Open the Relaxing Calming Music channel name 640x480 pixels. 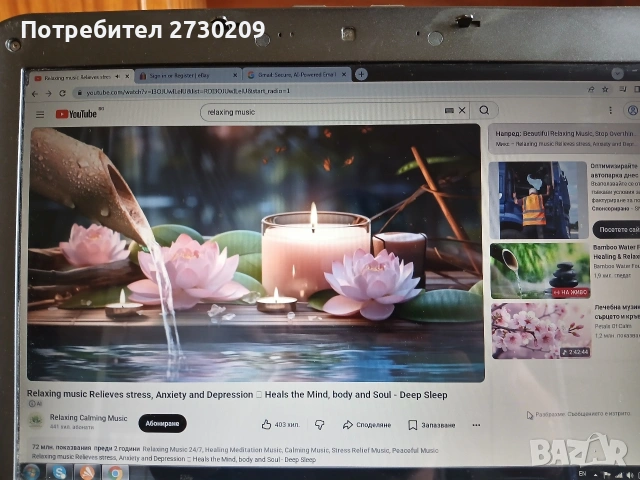89,418
